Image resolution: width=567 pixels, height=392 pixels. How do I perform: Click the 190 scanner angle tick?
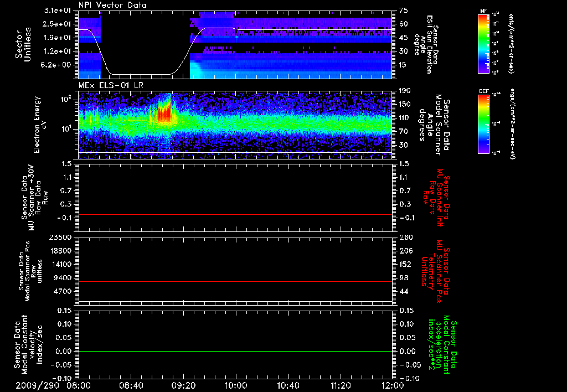tap(405, 91)
